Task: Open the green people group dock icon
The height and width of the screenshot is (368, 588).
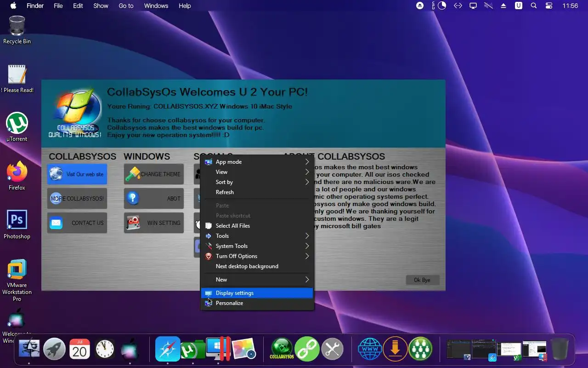Action: click(420, 349)
